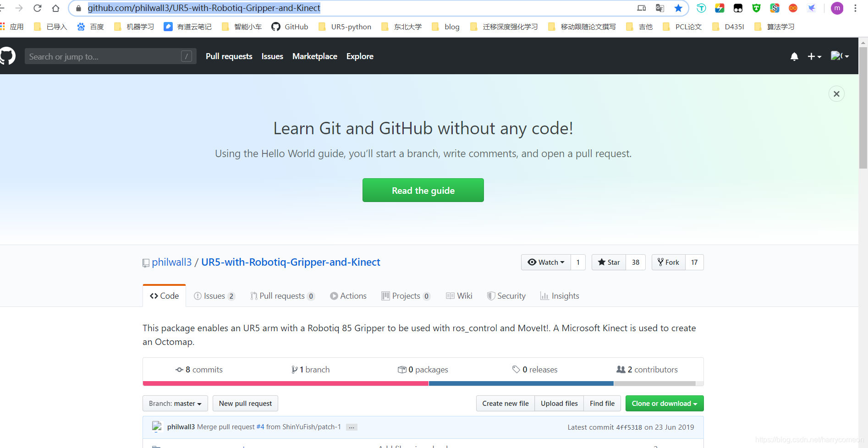Screen dimensions: 868x448
Task: Expand the plus create-new dropdown in header
Action: (814, 56)
